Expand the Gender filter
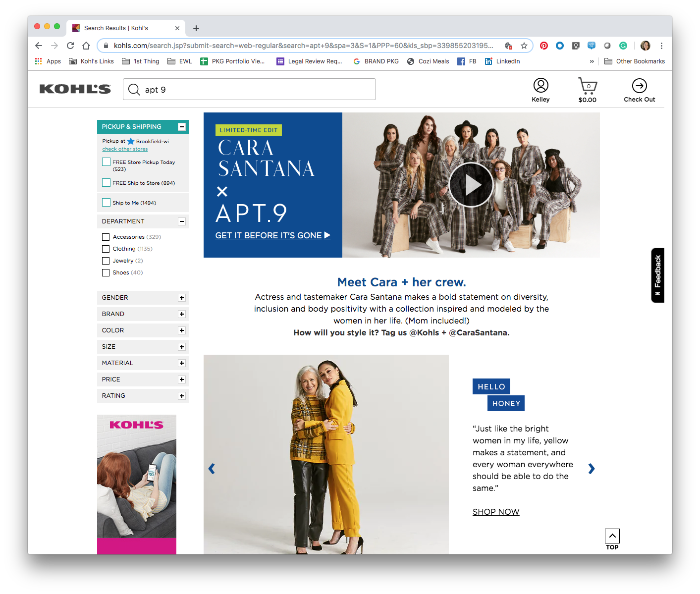The height and width of the screenshot is (594, 700). pos(182,298)
